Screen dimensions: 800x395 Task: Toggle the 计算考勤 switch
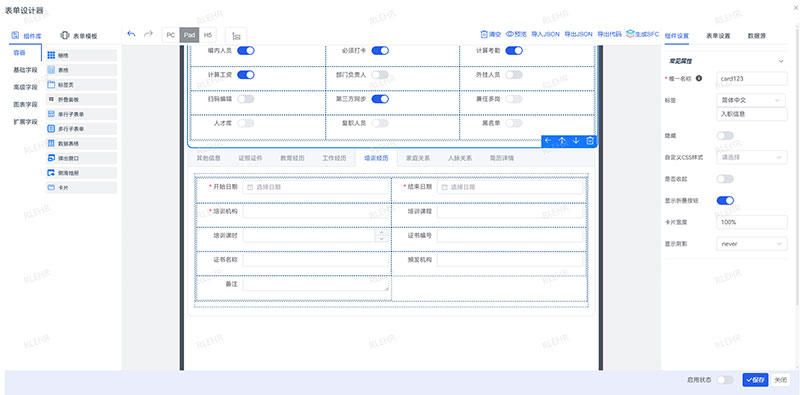pyautogui.click(x=514, y=51)
